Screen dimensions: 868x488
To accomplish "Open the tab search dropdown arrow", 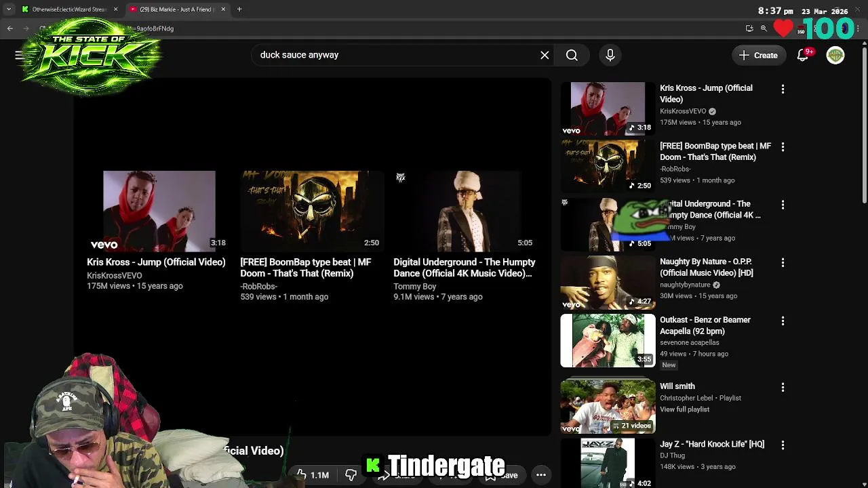I will (9, 9).
